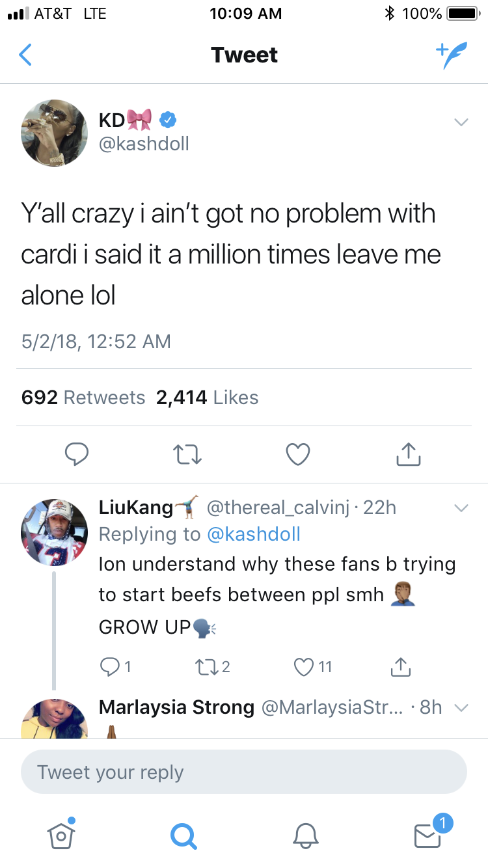Share the main KD tweet
This screenshot has width=488, height=868.
tap(409, 454)
